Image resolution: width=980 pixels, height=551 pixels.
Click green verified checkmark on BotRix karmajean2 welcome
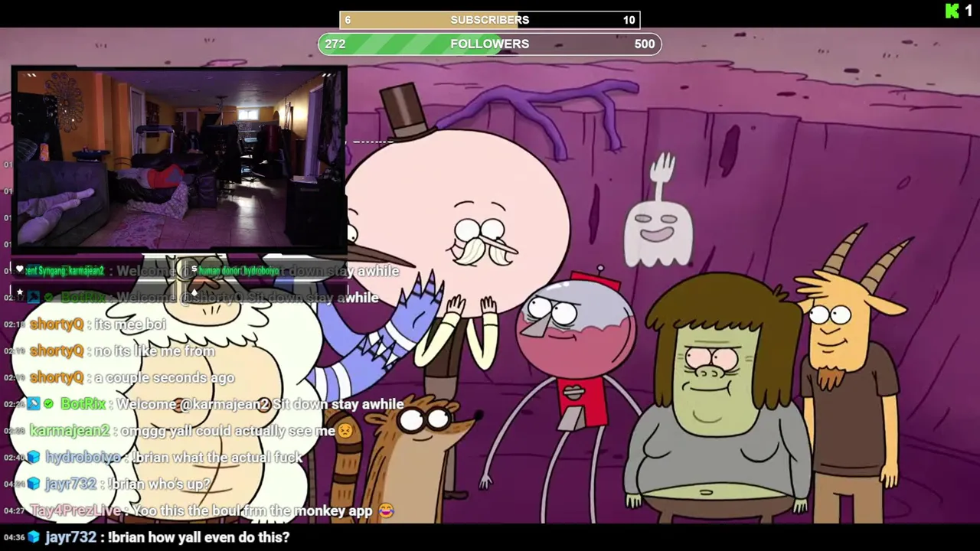coord(49,404)
